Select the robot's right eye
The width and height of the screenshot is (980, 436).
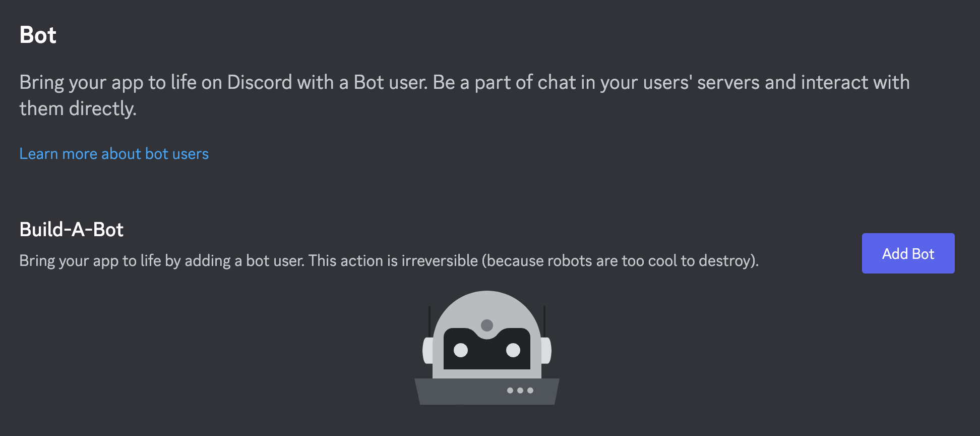click(x=513, y=351)
